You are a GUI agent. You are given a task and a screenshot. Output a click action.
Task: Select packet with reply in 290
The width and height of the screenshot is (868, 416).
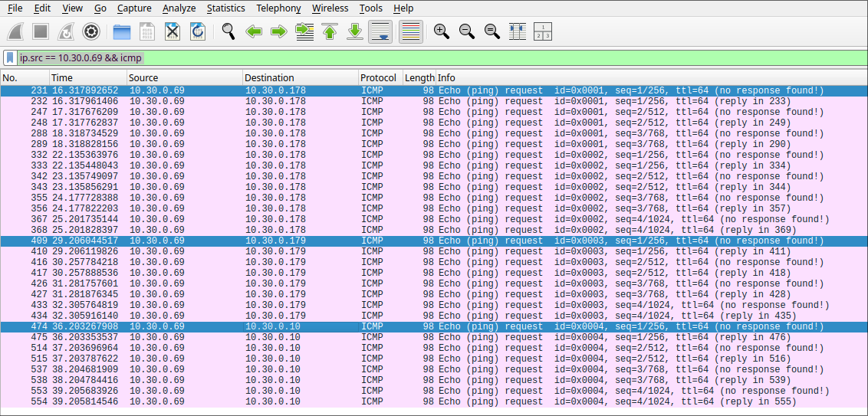[434, 144]
